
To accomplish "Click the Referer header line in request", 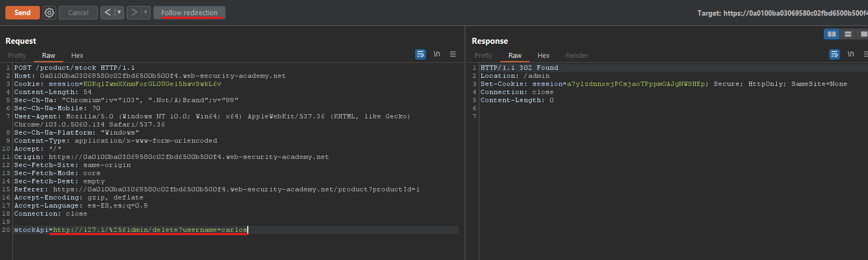I will (217, 189).
